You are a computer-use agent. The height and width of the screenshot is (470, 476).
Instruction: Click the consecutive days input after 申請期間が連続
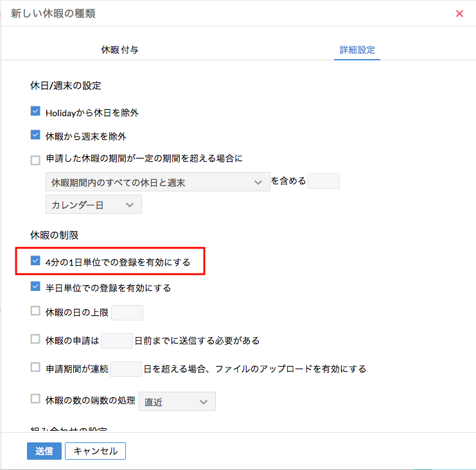tap(125, 369)
